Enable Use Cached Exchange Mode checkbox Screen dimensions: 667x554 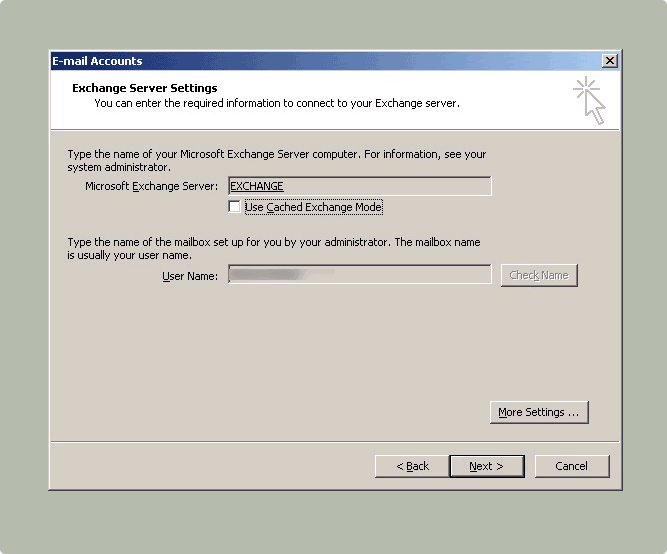234,207
